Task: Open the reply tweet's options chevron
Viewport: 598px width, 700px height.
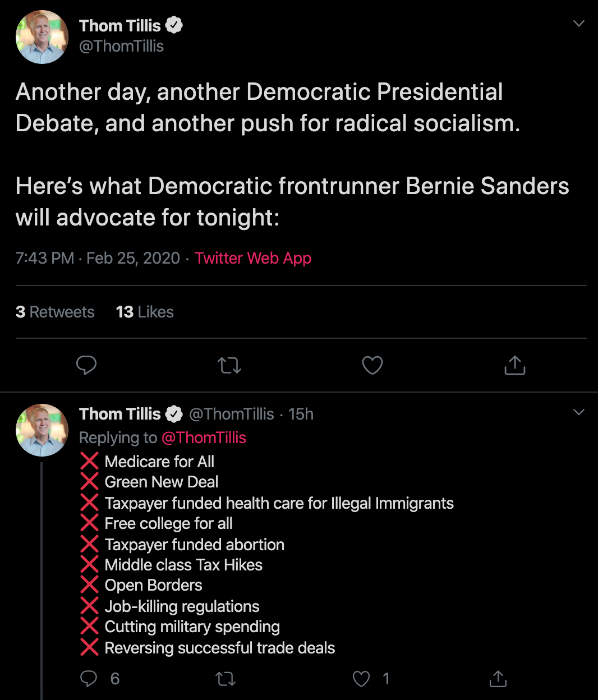Action: point(579,412)
